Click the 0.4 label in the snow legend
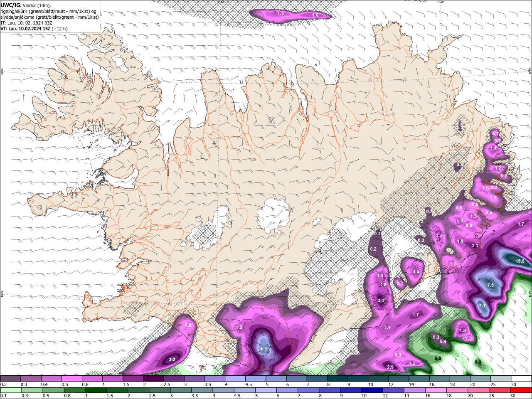532x399 pixels. [44, 384]
